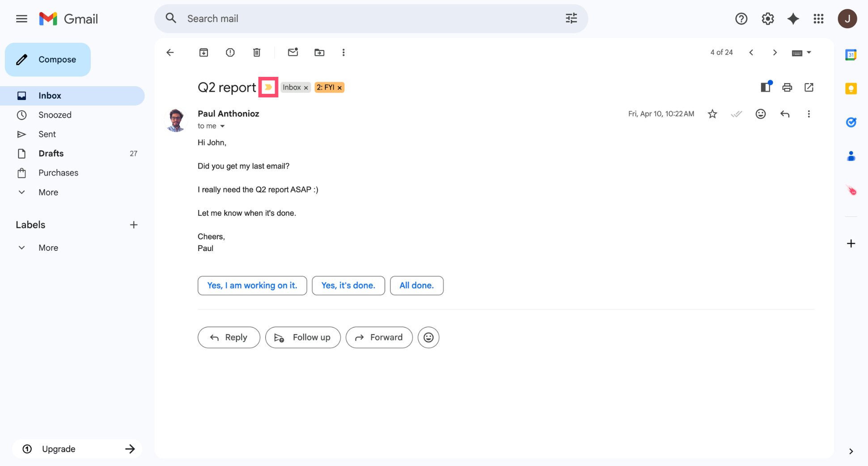
Task: Print the Q2 report email
Action: [x=787, y=87]
